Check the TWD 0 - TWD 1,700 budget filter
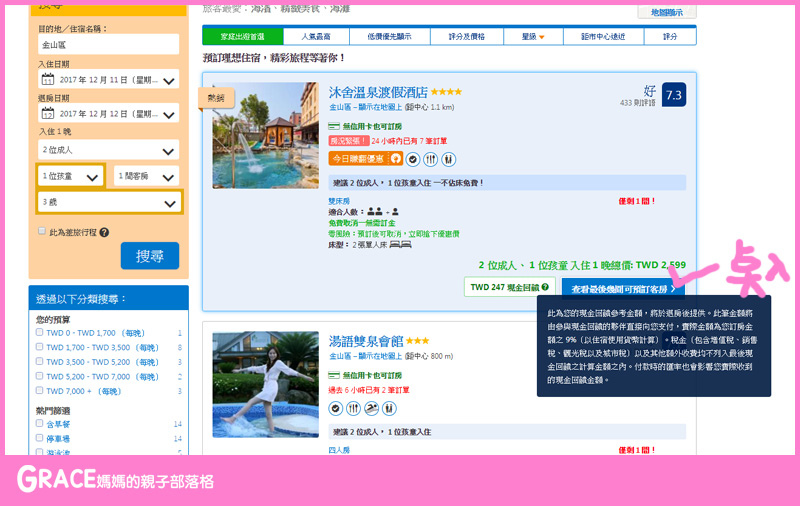800x506 pixels. (x=39, y=333)
